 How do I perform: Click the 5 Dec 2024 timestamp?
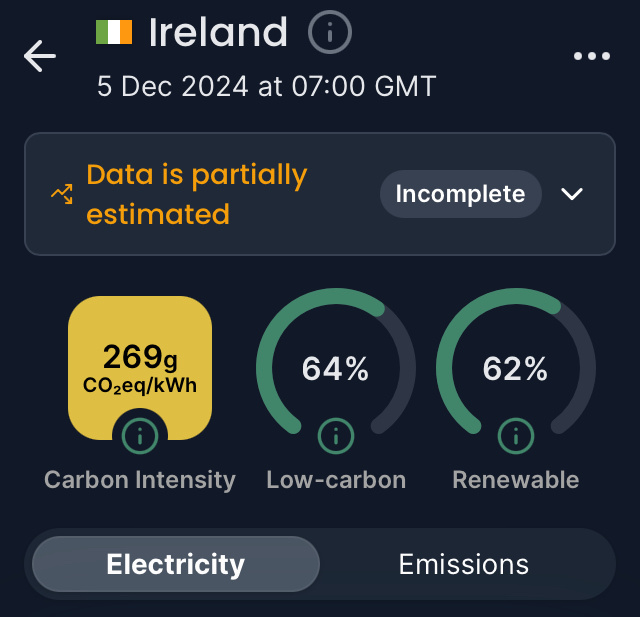[266, 86]
